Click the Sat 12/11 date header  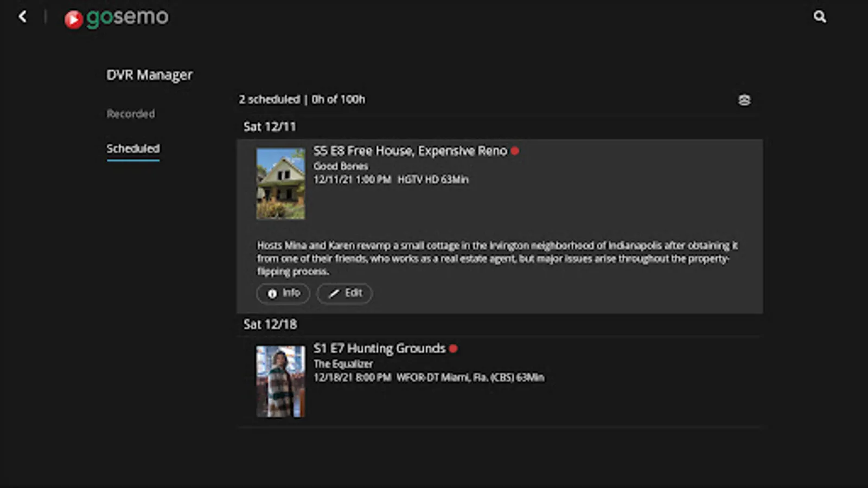pyautogui.click(x=270, y=127)
